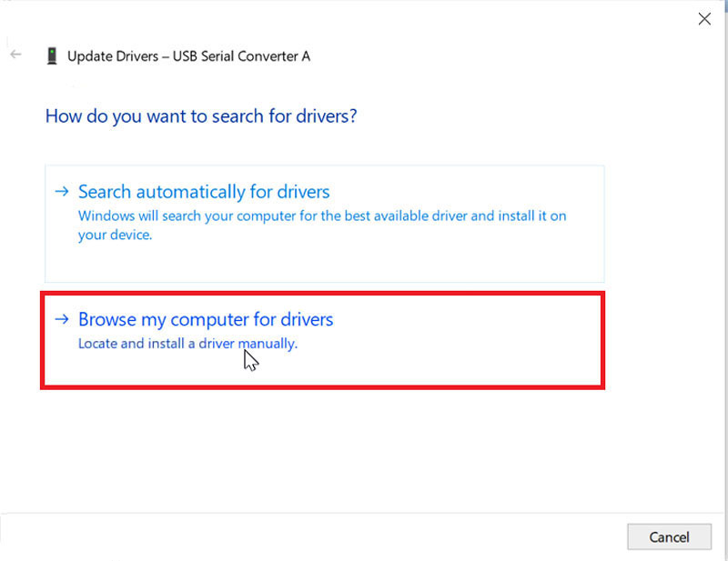Click the 'your device.' description line
728x561 pixels.
(x=116, y=235)
